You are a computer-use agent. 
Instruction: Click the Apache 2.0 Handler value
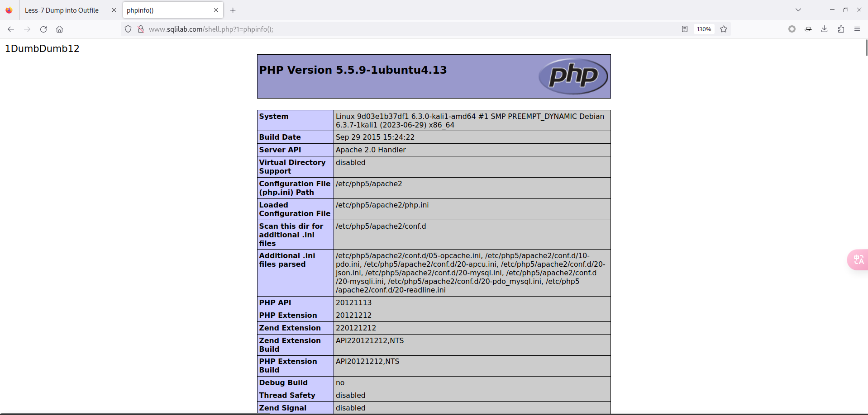pos(371,150)
